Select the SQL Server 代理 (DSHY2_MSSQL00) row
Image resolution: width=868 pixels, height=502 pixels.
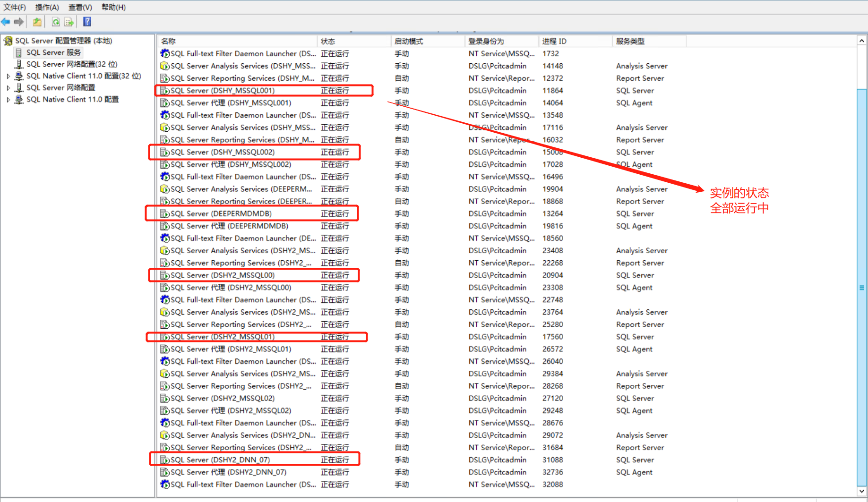[x=423, y=288]
